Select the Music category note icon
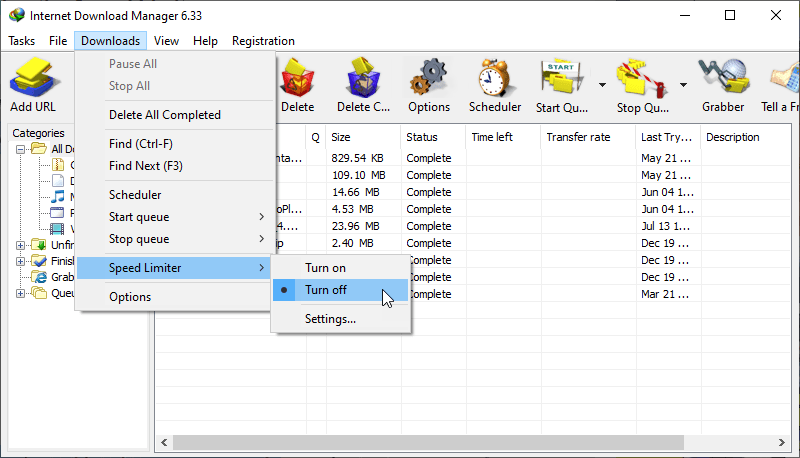The width and height of the screenshot is (800, 458). coord(58,196)
